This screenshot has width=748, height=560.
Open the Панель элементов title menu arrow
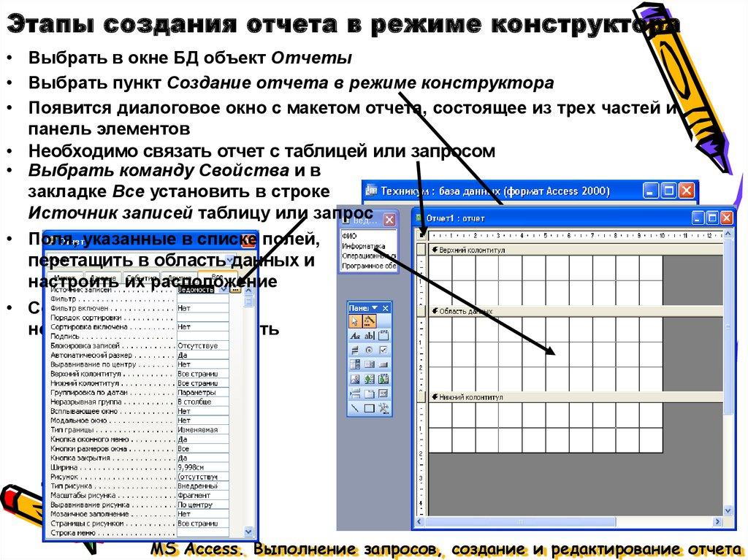374,307
